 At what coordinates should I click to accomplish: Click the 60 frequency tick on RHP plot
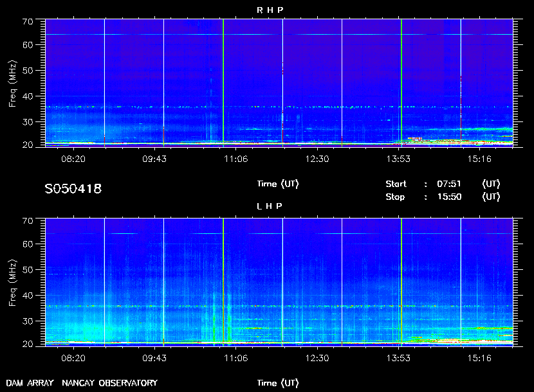tap(28, 45)
